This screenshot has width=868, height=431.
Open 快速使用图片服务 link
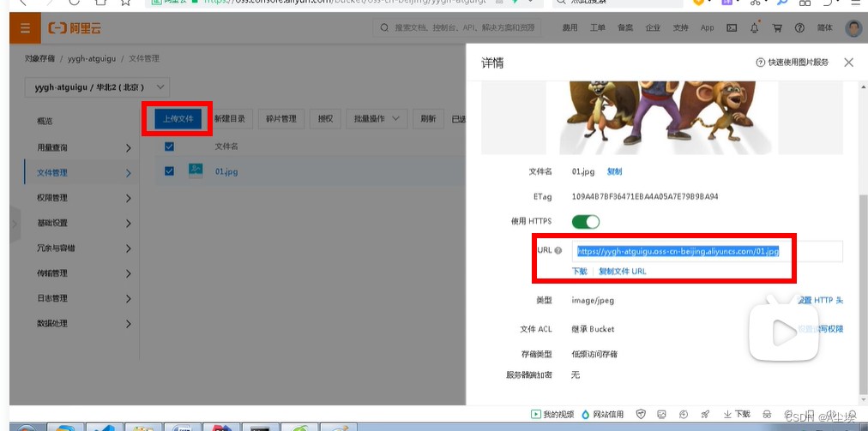pos(793,63)
